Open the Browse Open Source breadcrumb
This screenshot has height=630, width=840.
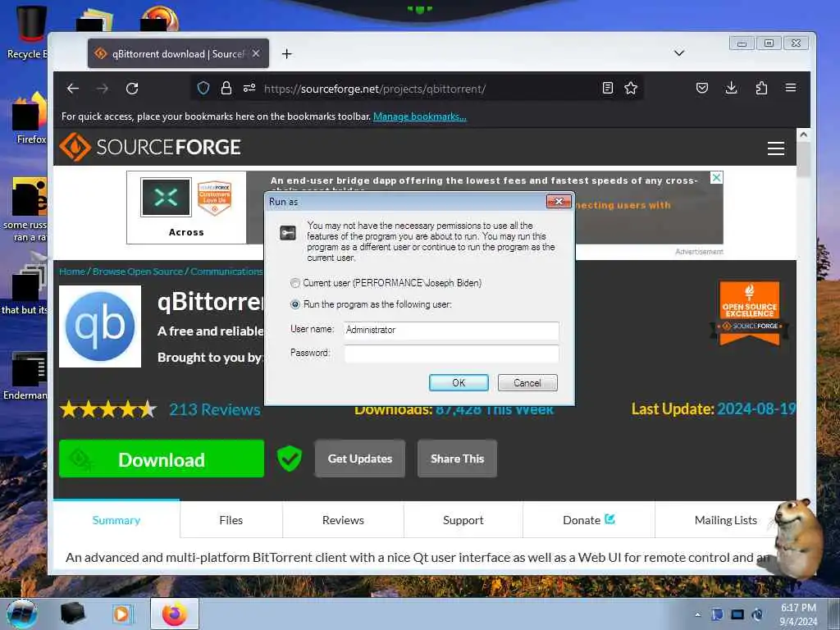pos(138,272)
